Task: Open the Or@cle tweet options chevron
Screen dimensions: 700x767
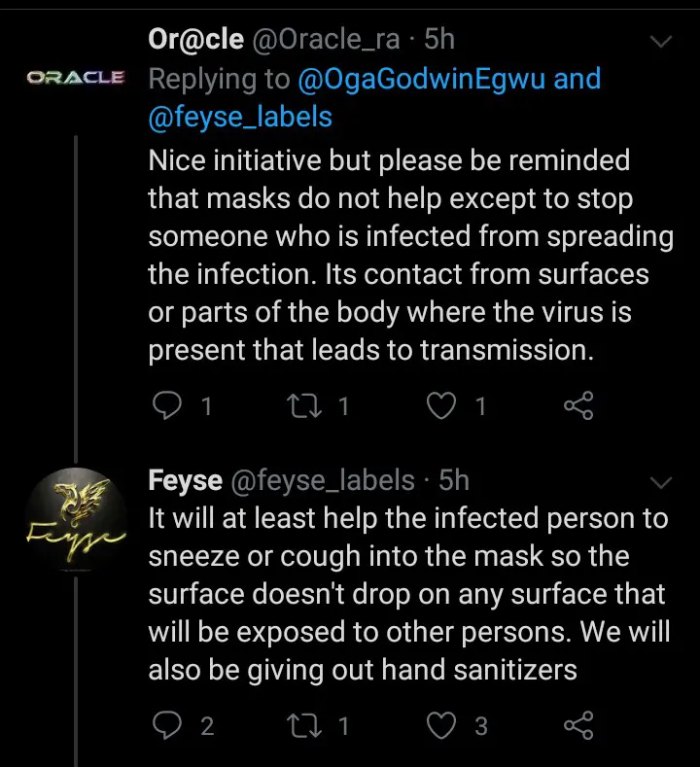Action: tap(661, 41)
